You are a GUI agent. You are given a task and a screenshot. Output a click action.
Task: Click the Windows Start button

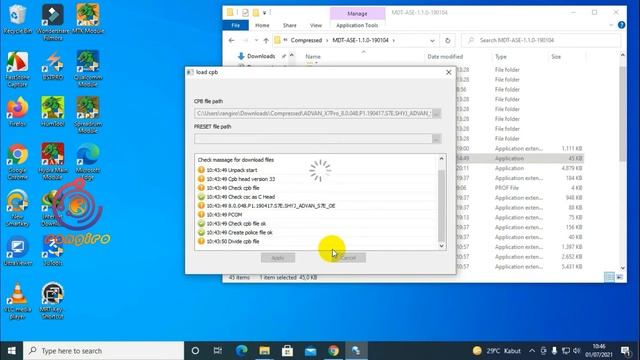coord(11,351)
